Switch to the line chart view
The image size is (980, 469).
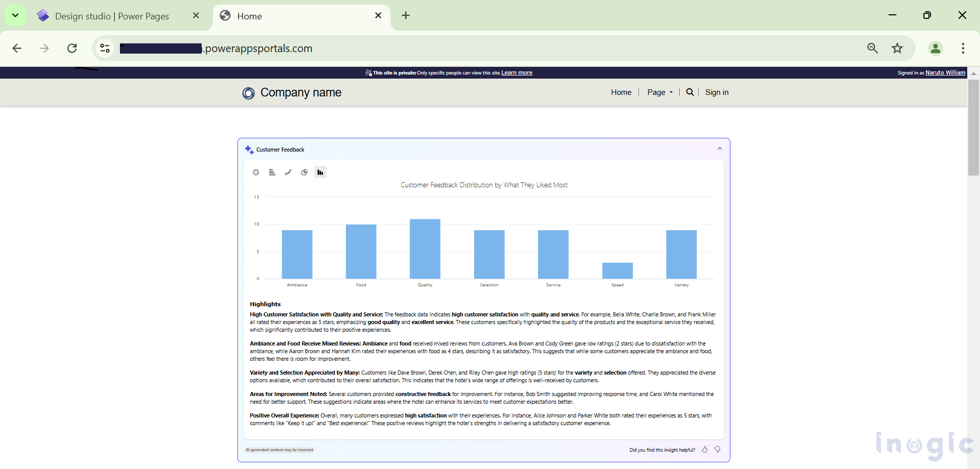[x=288, y=172]
